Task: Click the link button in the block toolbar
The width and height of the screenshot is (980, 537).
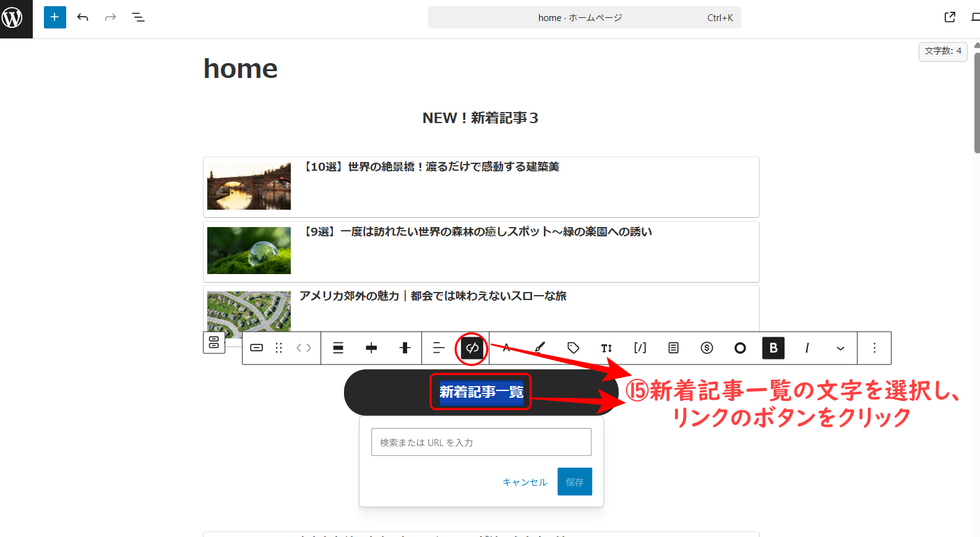Action: click(x=472, y=348)
